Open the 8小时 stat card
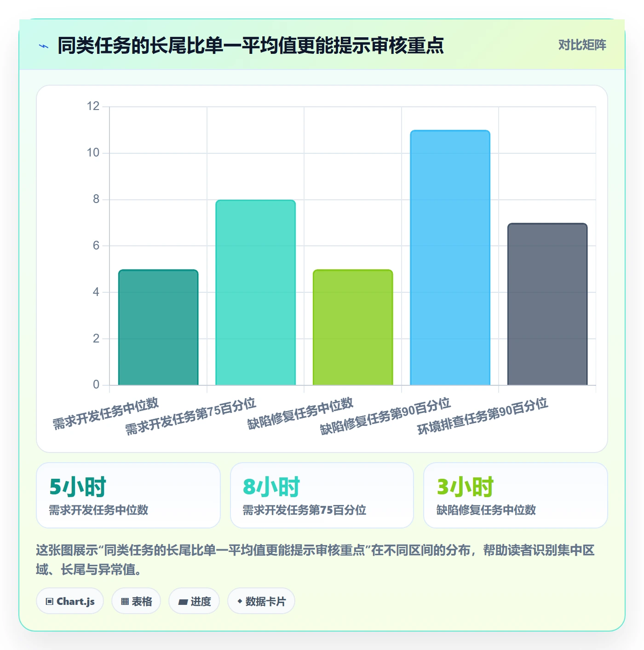 tap(322, 495)
